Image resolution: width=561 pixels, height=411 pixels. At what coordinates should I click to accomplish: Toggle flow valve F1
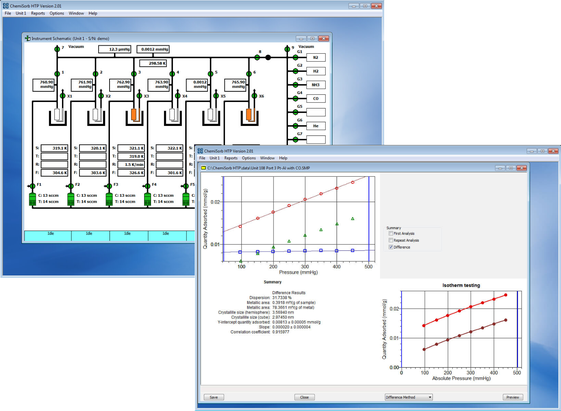point(32,186)
